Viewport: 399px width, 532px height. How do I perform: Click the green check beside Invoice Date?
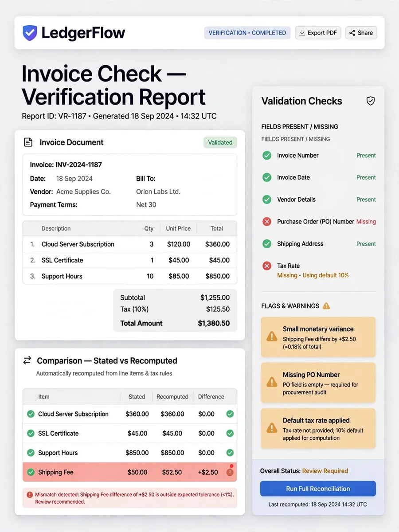267,177
